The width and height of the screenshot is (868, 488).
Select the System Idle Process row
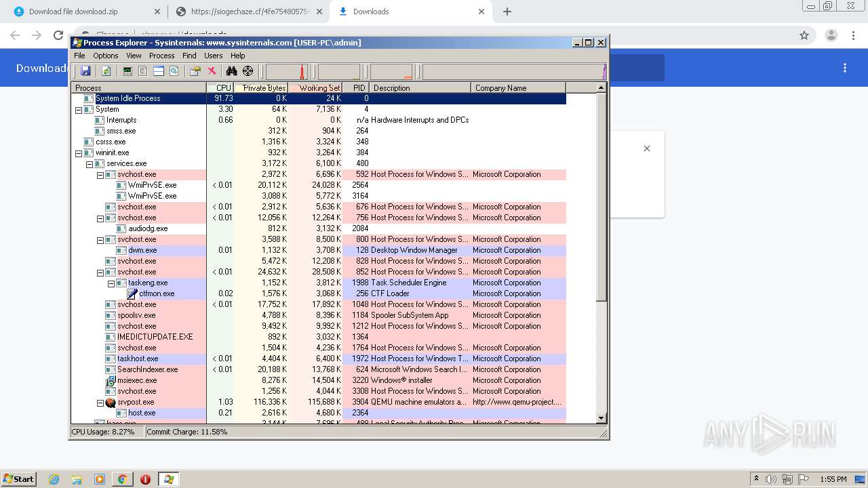319,98
